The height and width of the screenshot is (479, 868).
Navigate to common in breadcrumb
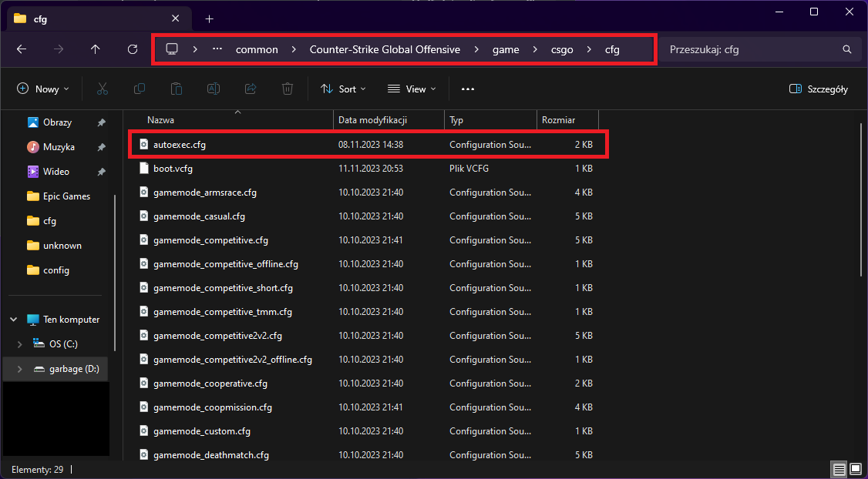[257, 50]
